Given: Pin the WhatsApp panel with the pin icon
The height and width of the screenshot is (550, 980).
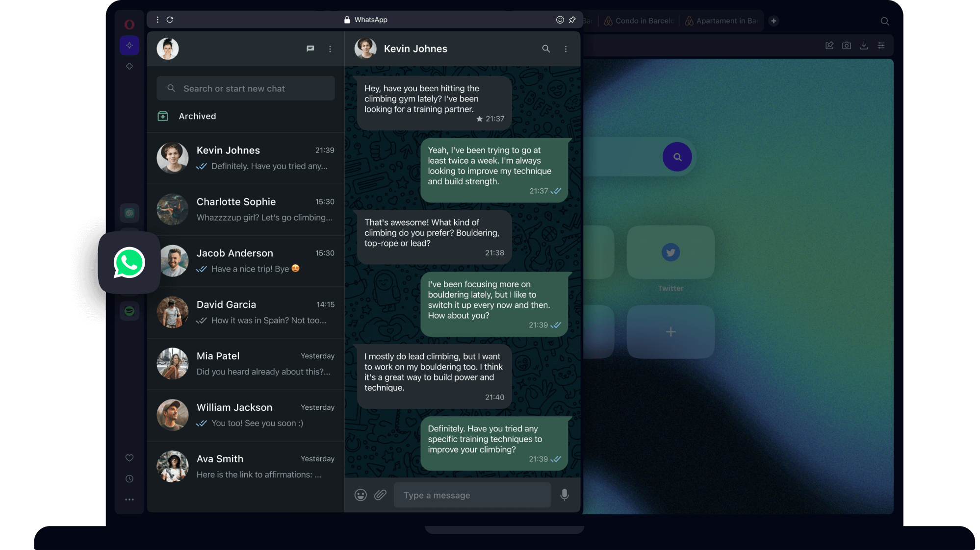Looking at the screenshot, I should (572, 20).
